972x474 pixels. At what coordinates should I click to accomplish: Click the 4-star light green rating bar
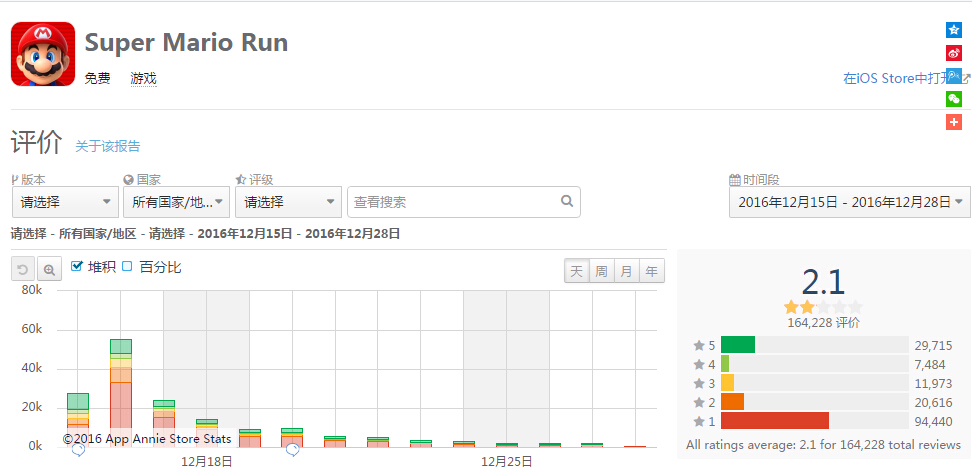[725, 364]
